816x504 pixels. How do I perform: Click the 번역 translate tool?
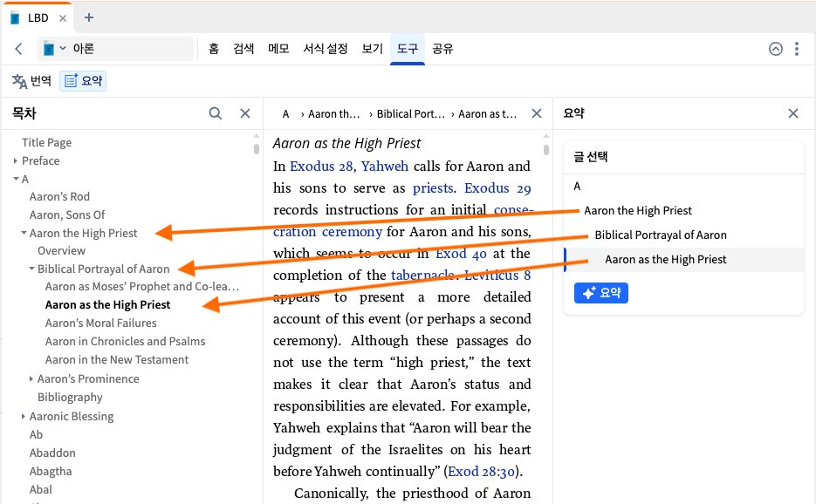click(x=31, y=81)
